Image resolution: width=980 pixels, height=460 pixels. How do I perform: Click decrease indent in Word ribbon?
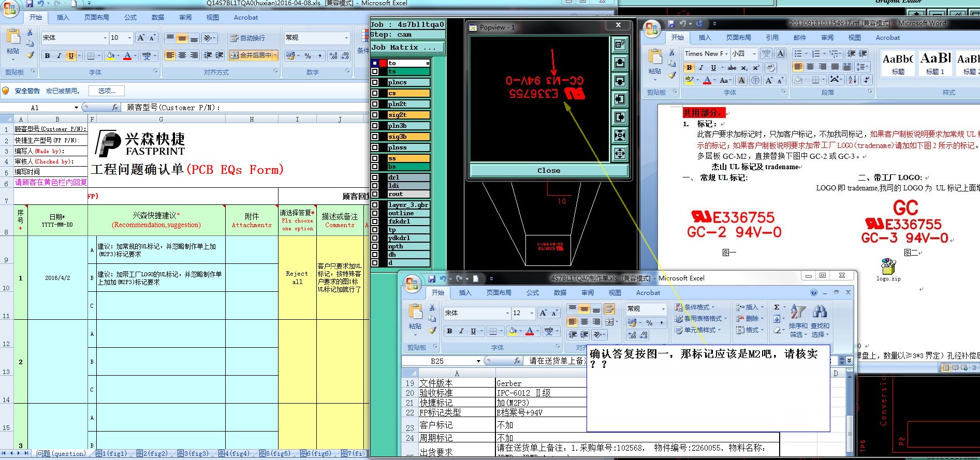pyautogui.click(x=851, y=53)
